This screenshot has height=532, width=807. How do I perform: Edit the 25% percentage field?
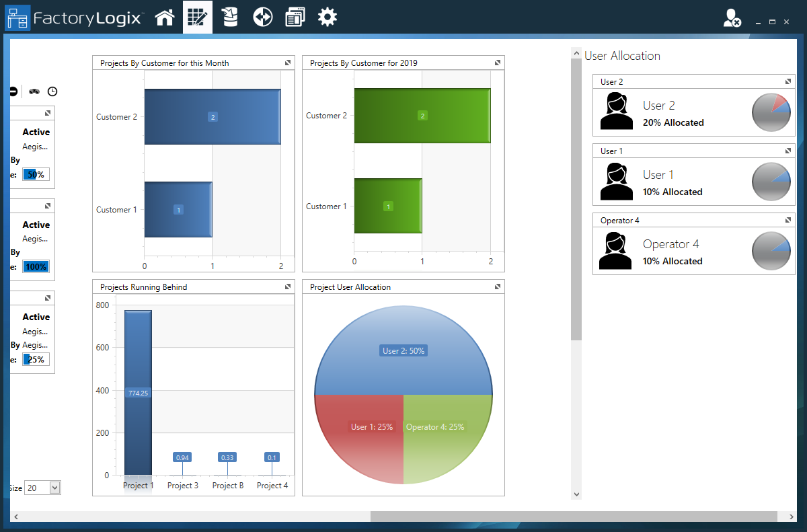(35, 359)
